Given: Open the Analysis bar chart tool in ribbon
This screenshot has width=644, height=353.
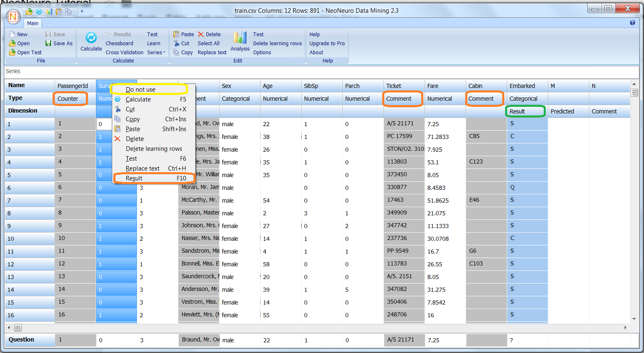Looking at the screenshot, I should [x=240, y=38].
